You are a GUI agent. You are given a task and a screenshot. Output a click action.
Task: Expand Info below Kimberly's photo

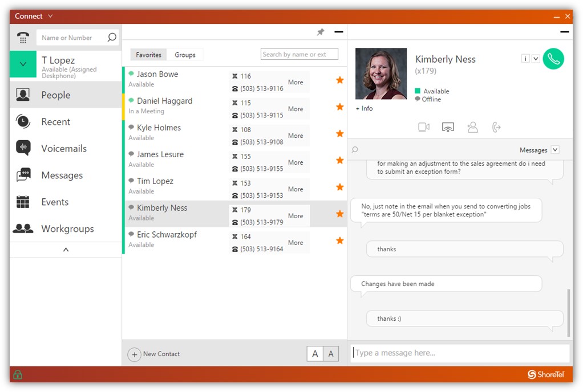click(363, 108)
